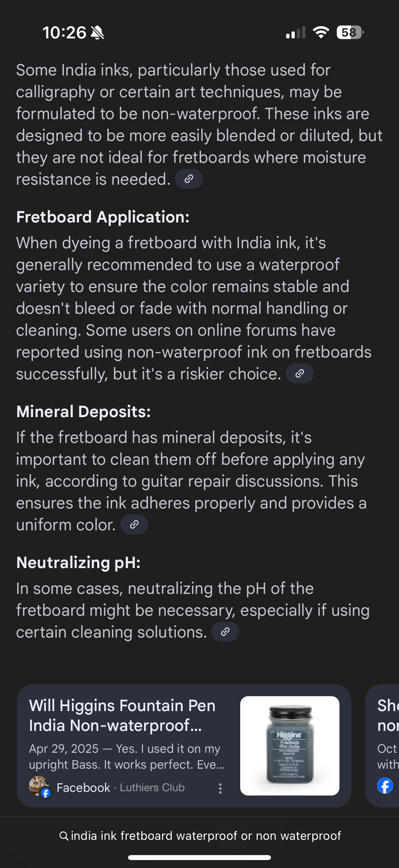Tap the home indicator bar
Viewport: 399px width, 868px height.
tap(199, 857)
